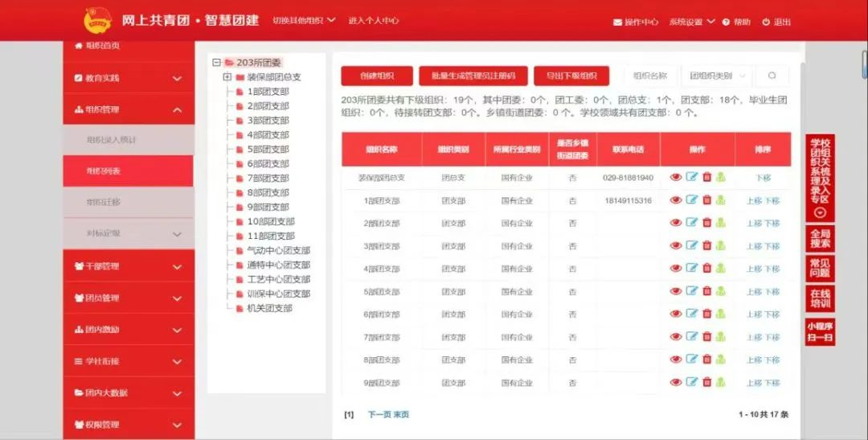Click 创建组织 button

(x=377, y=76)
